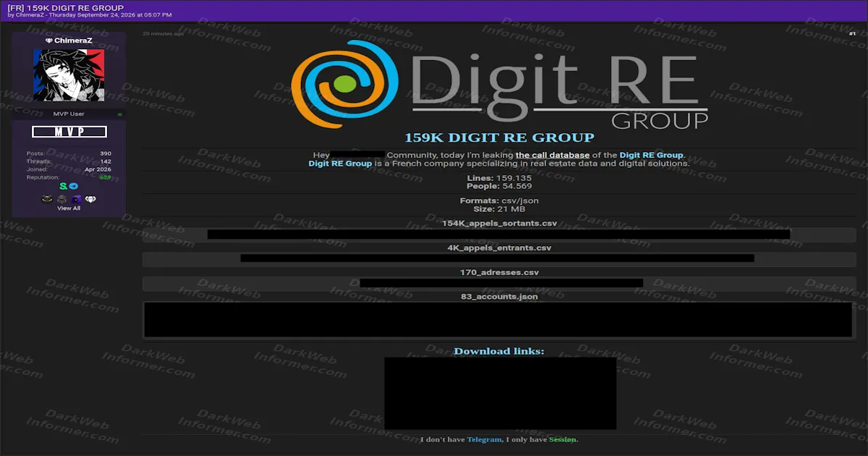Image resolution: width=868 pixels, height=456 pixels.
Task: Click the Digit RE Group logo image
Action: pyautogui.click(x=500, y=84)
